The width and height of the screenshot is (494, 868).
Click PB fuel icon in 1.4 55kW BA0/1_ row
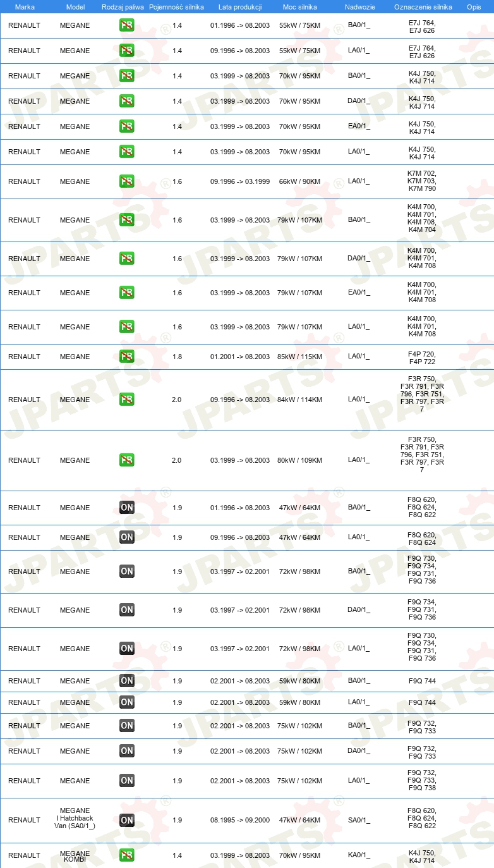(127, 25)
